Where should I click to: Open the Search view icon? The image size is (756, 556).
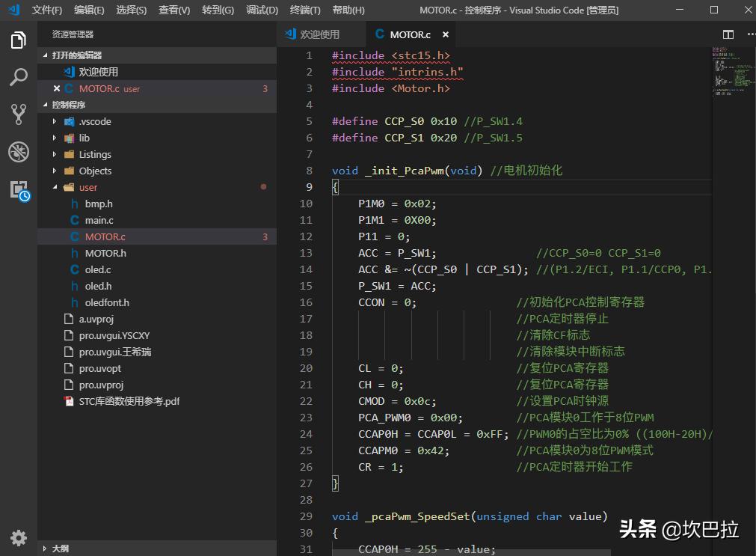pyautogui.click(x=19, y=77)
